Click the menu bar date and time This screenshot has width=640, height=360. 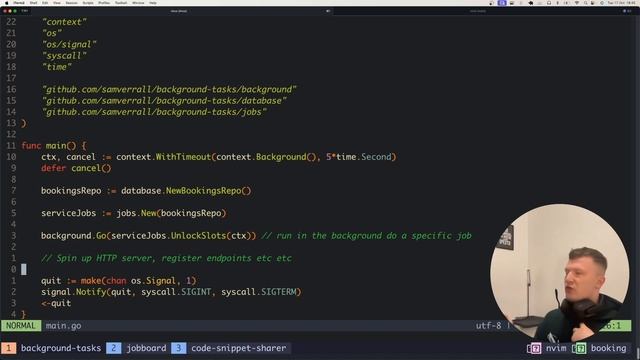pyautogui.click(x=621, y=2)
